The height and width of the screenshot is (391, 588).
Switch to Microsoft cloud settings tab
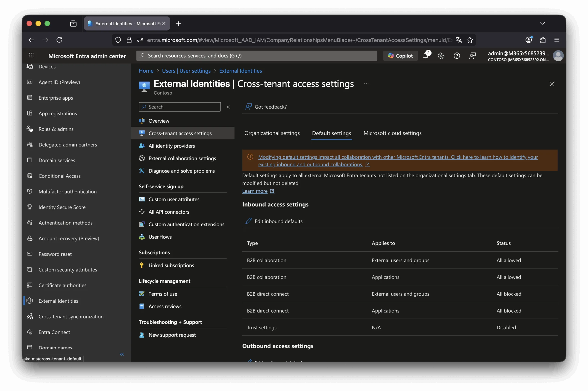point(392,133)
